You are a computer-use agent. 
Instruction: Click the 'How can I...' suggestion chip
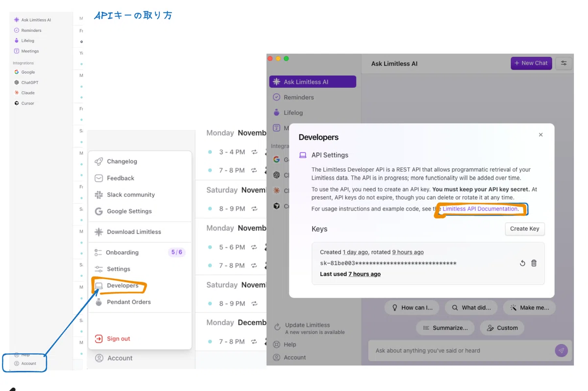point(413,308)
